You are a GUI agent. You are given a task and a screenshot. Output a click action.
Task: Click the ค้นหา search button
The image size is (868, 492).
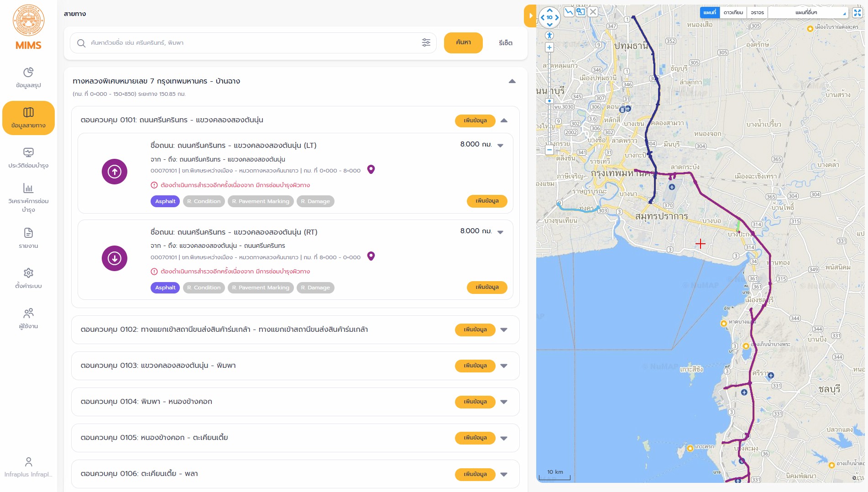(x=463, y=43)
